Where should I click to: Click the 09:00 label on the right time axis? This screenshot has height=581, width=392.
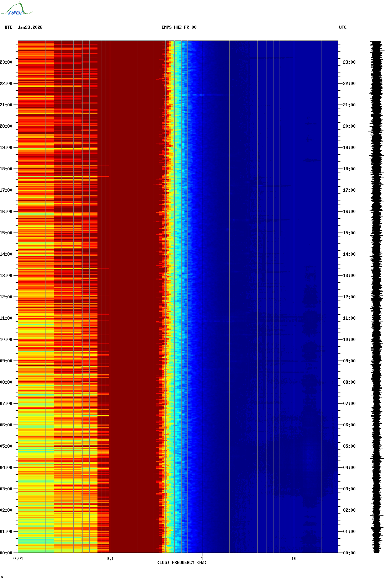tap(349, 361)
